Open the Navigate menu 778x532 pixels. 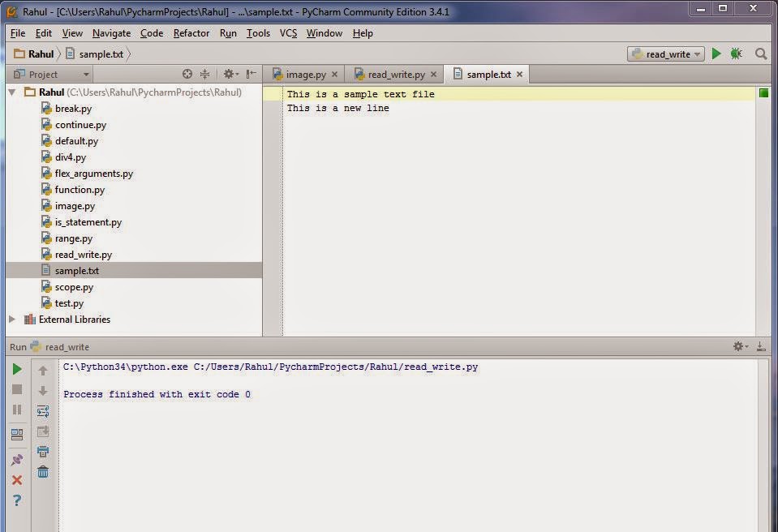coord(112,33)
